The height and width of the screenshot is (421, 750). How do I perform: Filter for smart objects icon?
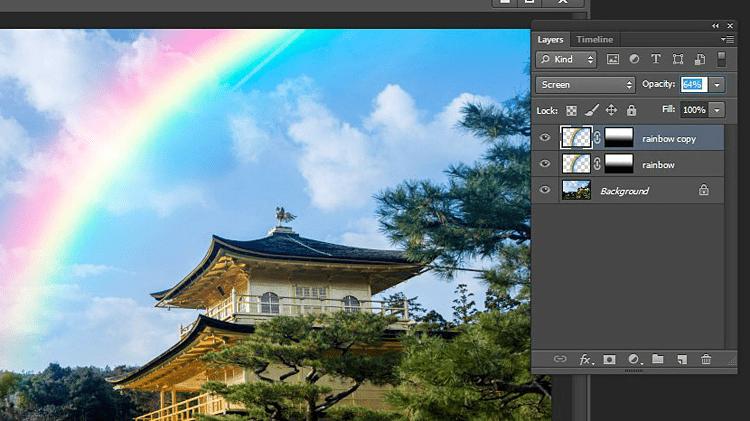pos(700,59)
